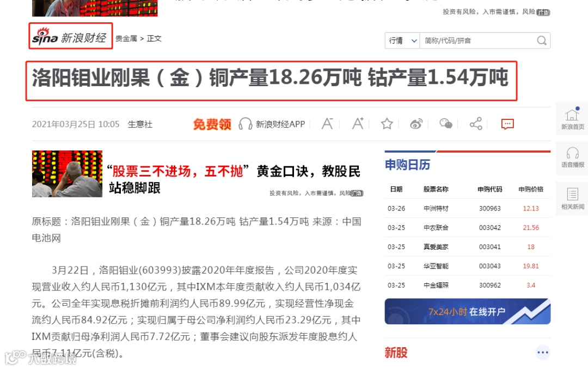Viewport: 588px width, 369px height.
Task: Click subscription price 19.81
Action: 531,266
